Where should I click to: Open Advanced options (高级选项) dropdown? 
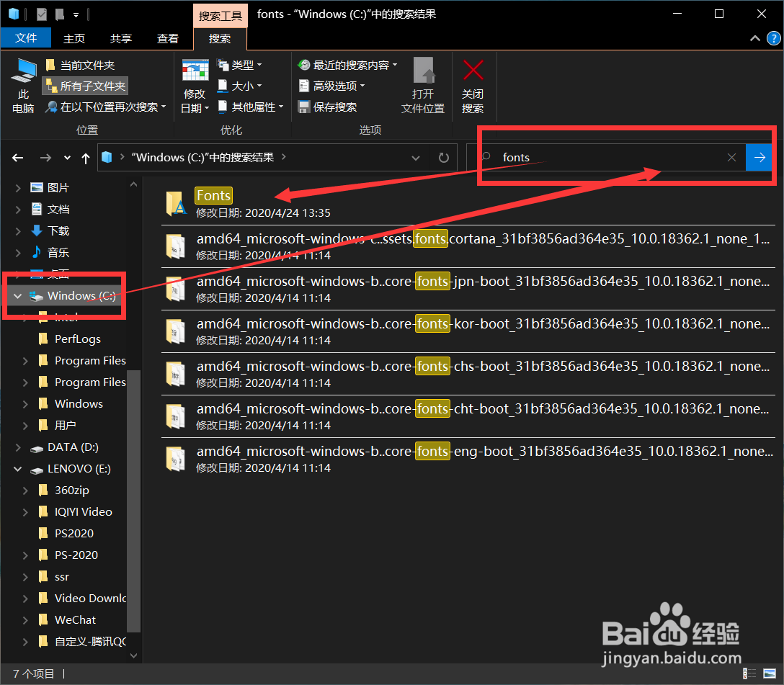click(331, 86)
